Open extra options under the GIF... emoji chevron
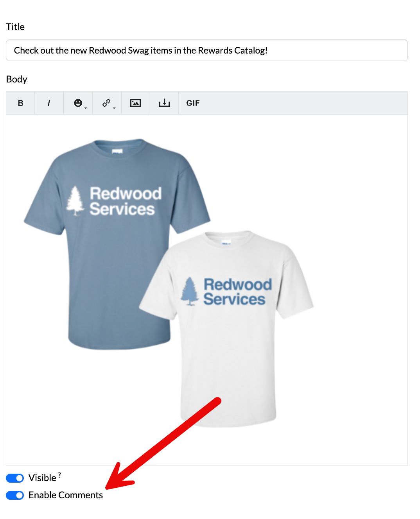The height and width of the screenshot is (519, 420). pyautogui.click(x=85, y=107)
